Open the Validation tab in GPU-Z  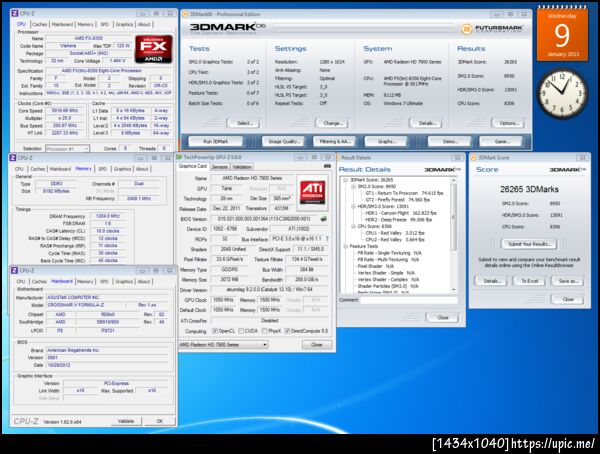coord(242,167)
